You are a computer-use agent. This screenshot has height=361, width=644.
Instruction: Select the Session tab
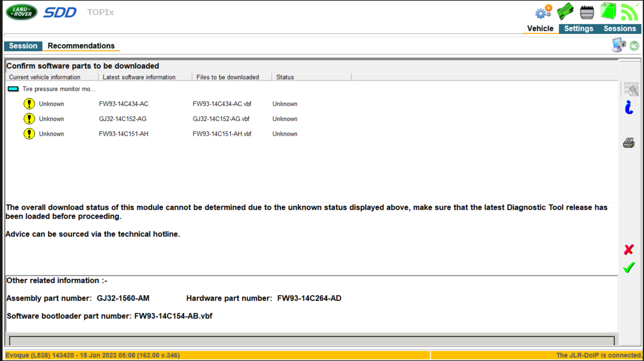click(x=23, y=46)
